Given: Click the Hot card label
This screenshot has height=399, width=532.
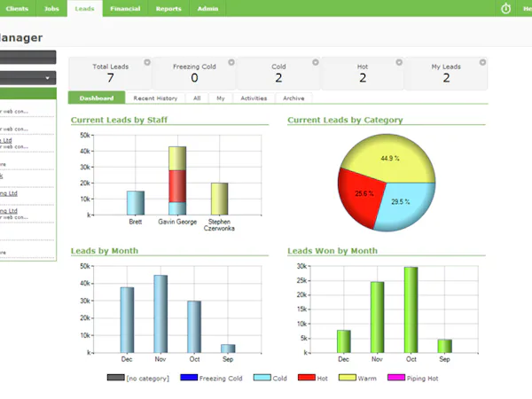Looking at the screenshot, I should (363, 66).
